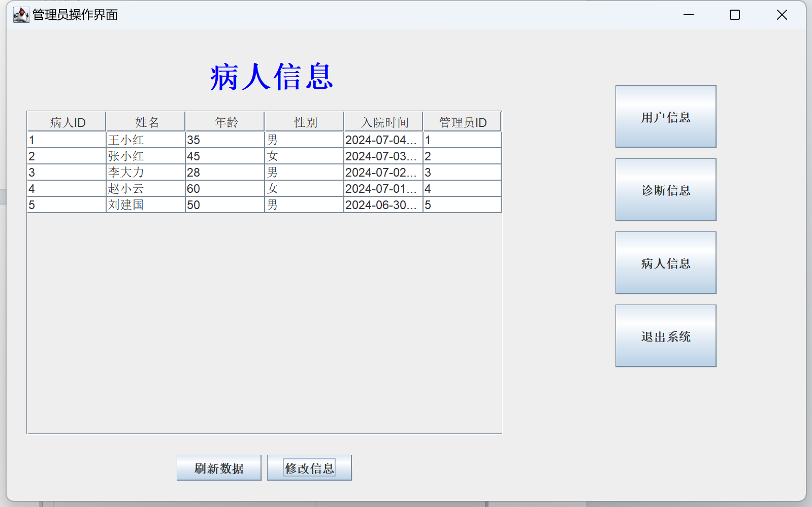Click the admission date 2024-06-30 cell
Screen dimensions: 812x507
point(383,205)
